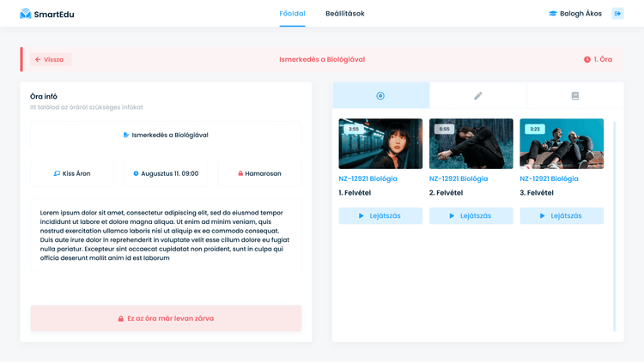Image resolution: width=644 pixels, height=362 pixels.
Task: Open the Beállítások navigation item
Action: point(345,14)
